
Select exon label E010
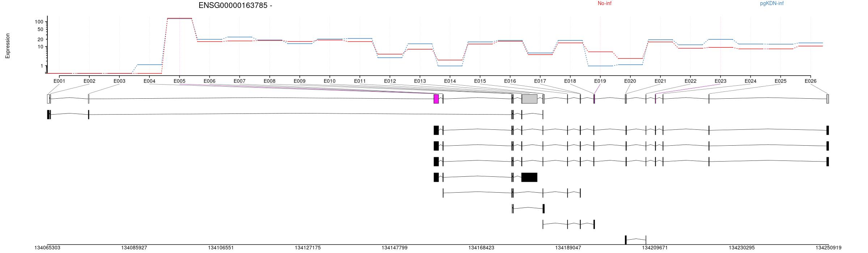pos(329,81)
